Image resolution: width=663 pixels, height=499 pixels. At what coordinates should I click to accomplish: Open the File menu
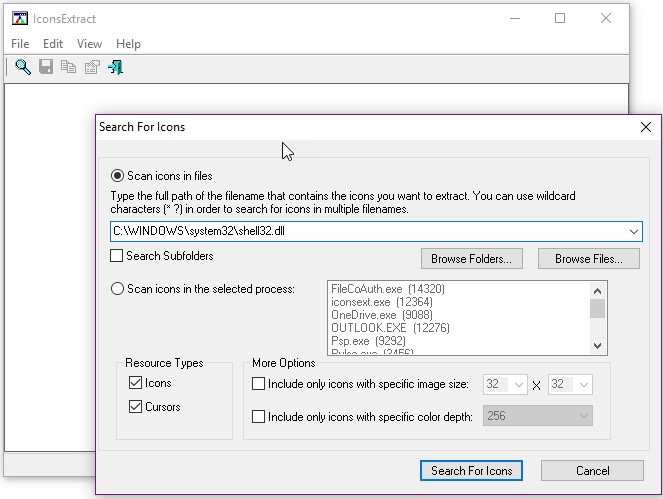pyautogui.click(x=20, y=44)
